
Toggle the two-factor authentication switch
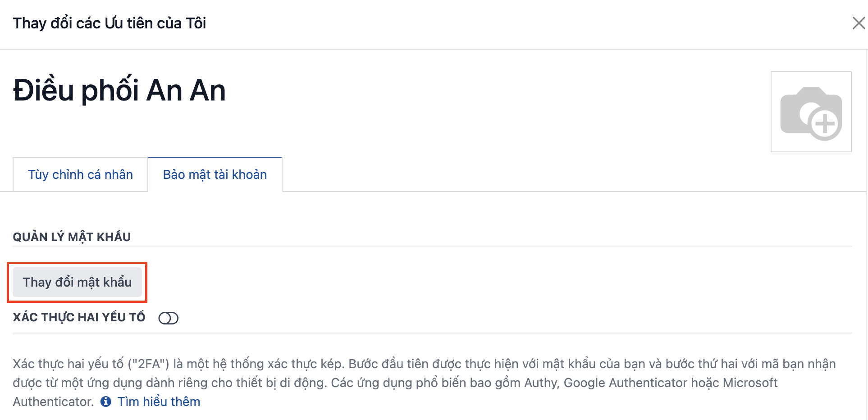point(169,318)
